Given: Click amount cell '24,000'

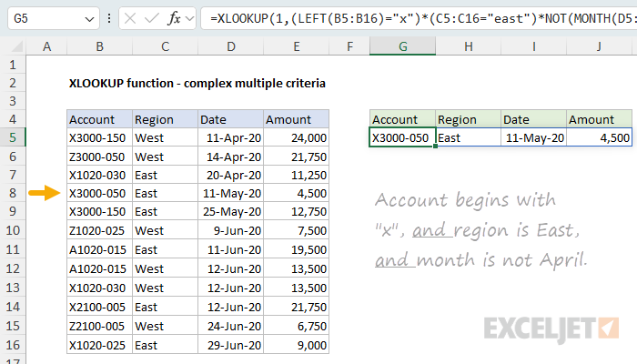Looking at the screenshot, I should [296, 137].
